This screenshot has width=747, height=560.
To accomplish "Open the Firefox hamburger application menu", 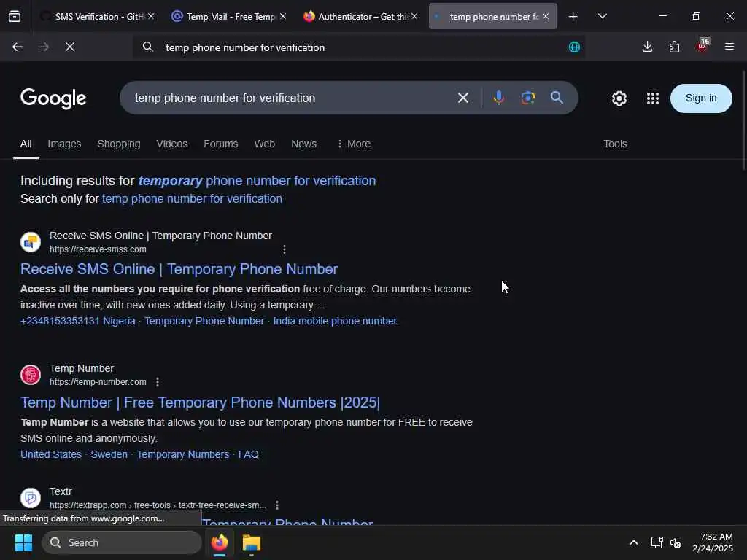I will [729, 47].
